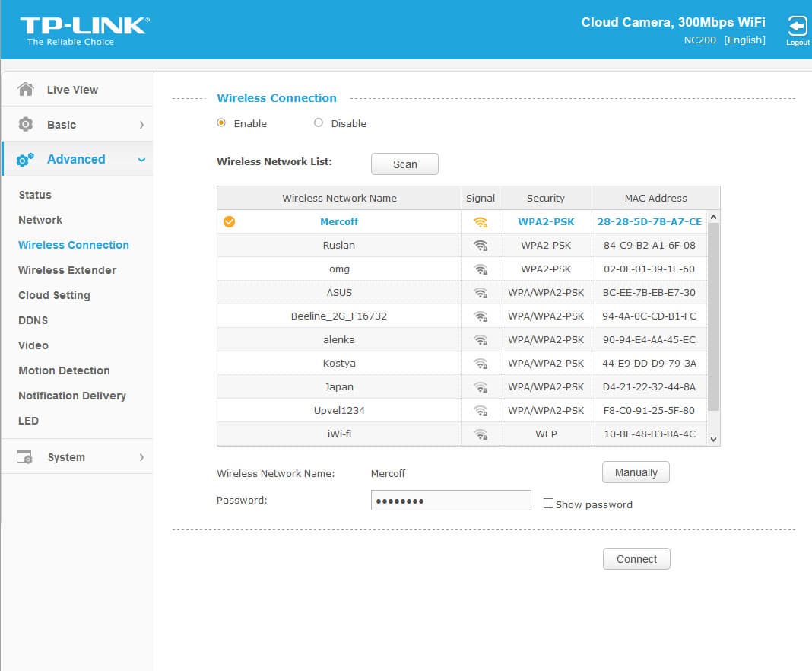Click the Connect button

636,559
